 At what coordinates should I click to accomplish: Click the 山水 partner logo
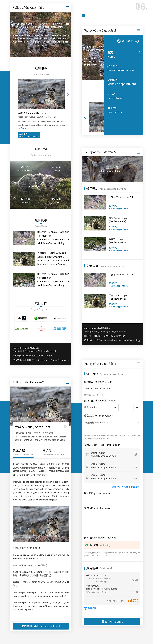coord(22,318)
